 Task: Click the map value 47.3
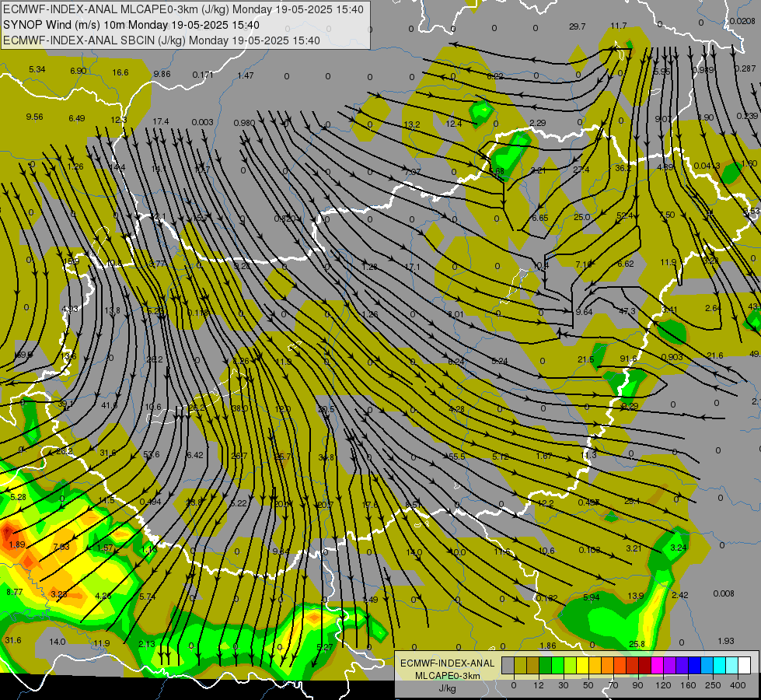click(x=627, y=311)
